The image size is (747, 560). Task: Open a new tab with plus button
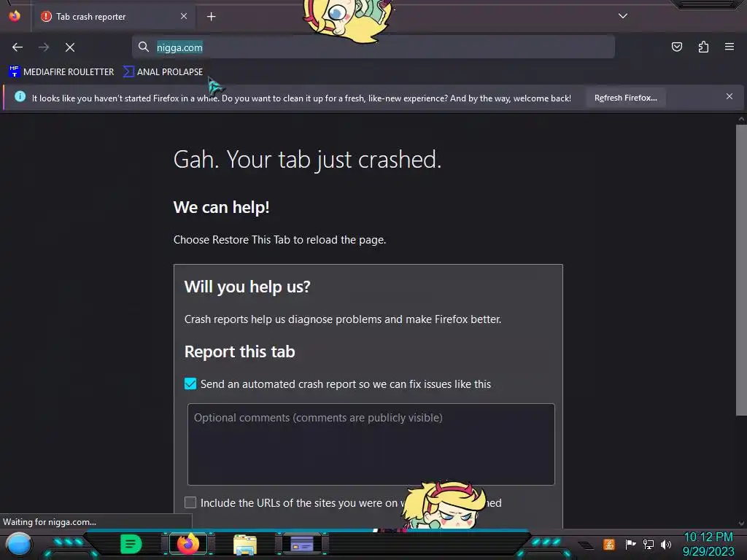pyautogui.click(x=211, y=17)
